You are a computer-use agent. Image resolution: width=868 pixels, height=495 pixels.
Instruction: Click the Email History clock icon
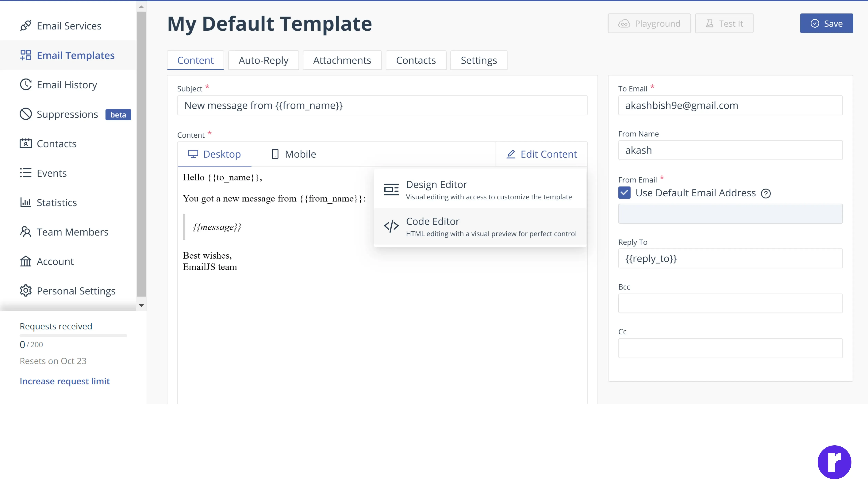pos(26,85)
